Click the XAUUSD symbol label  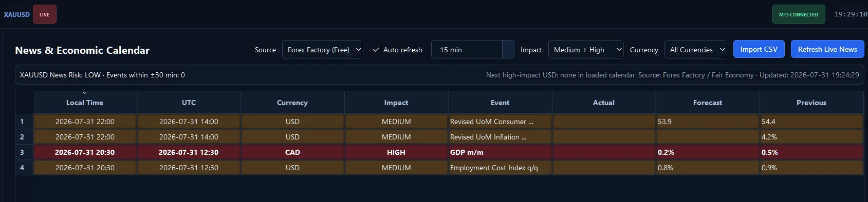[17, 14]
